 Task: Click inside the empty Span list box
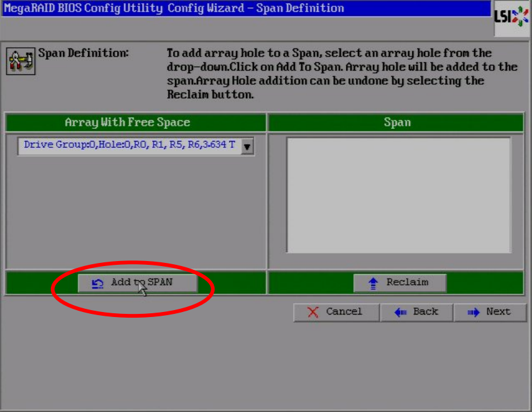coord(399,195)
